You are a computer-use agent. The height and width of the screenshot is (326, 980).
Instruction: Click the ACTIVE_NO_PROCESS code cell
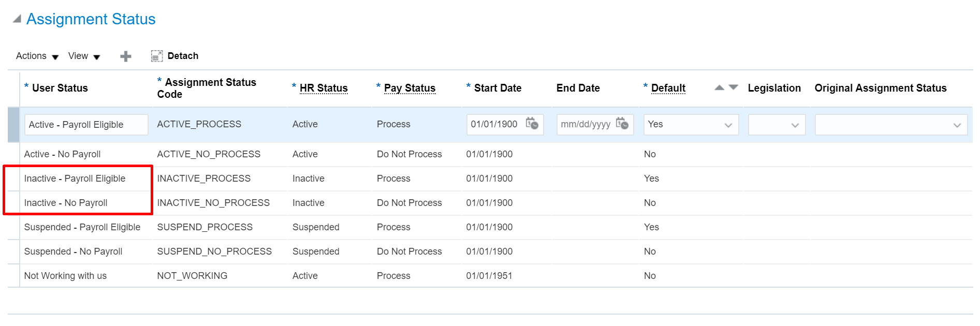[x=209, y=154]
